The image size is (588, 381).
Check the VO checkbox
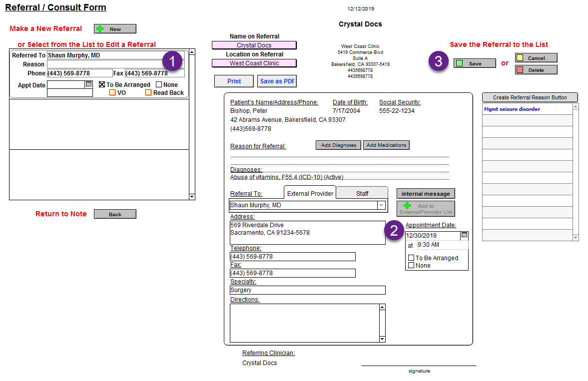112,93
